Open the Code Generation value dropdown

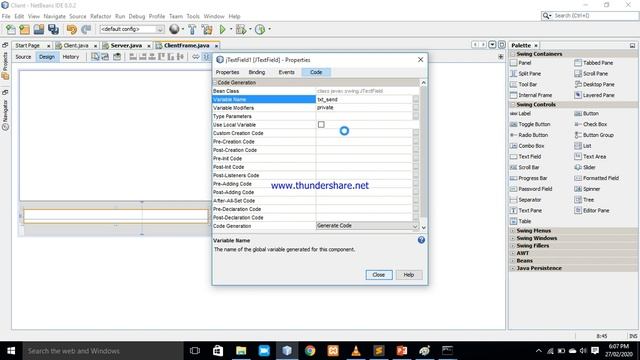click(367, 226)
